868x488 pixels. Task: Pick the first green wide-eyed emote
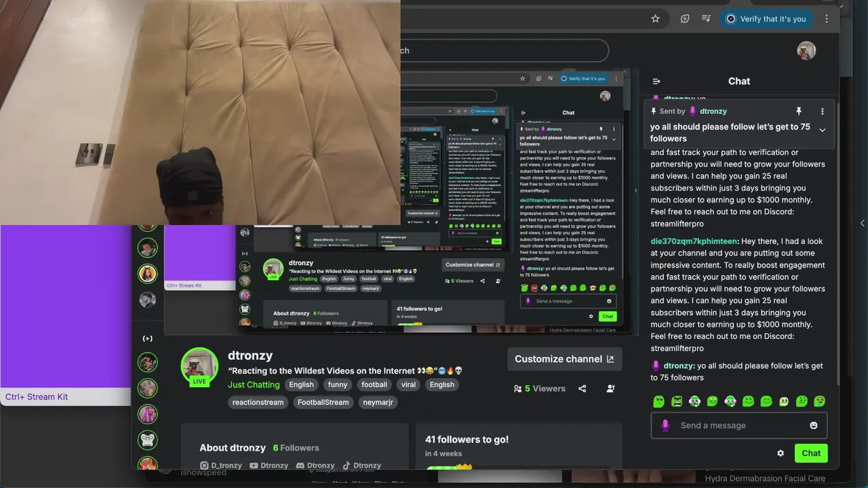[658, 401]
